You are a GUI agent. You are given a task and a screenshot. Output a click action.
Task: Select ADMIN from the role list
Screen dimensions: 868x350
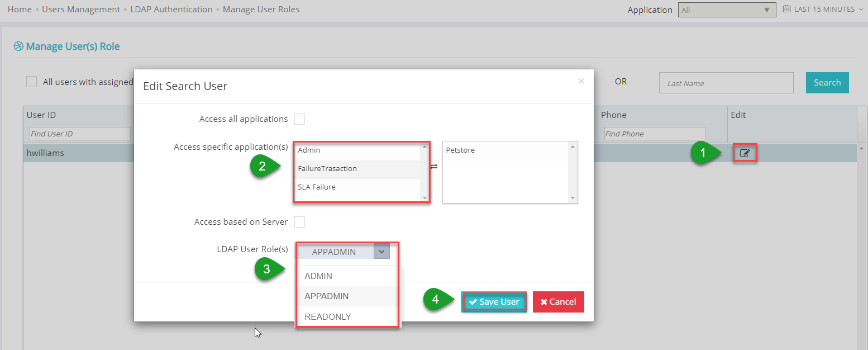[318, 276]
